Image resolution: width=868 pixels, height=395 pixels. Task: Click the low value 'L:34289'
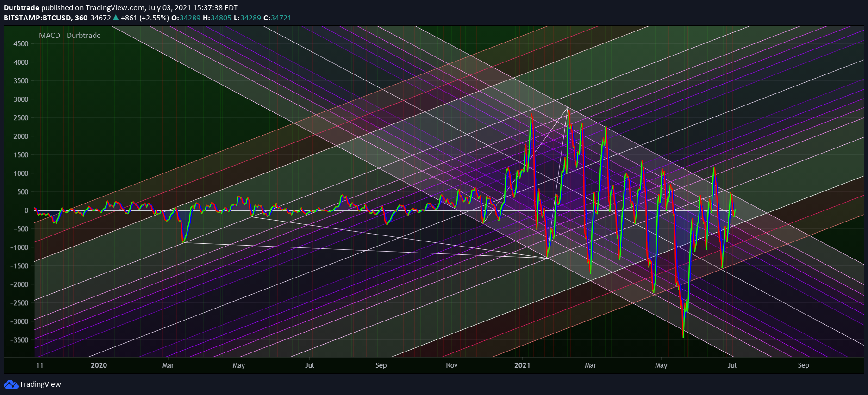click(247, 18)
